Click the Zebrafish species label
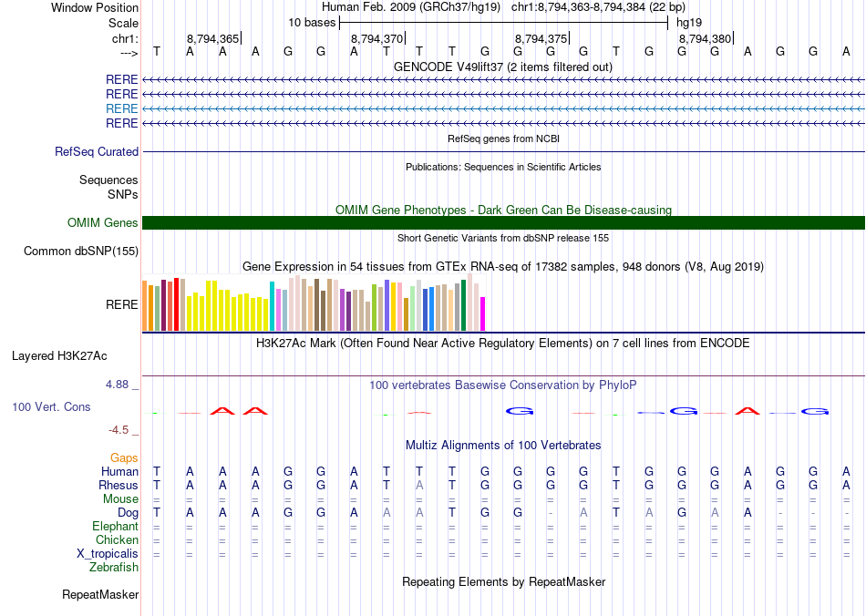Image resolution: width=866 pixels, height=616 pixels. (114, 568)
